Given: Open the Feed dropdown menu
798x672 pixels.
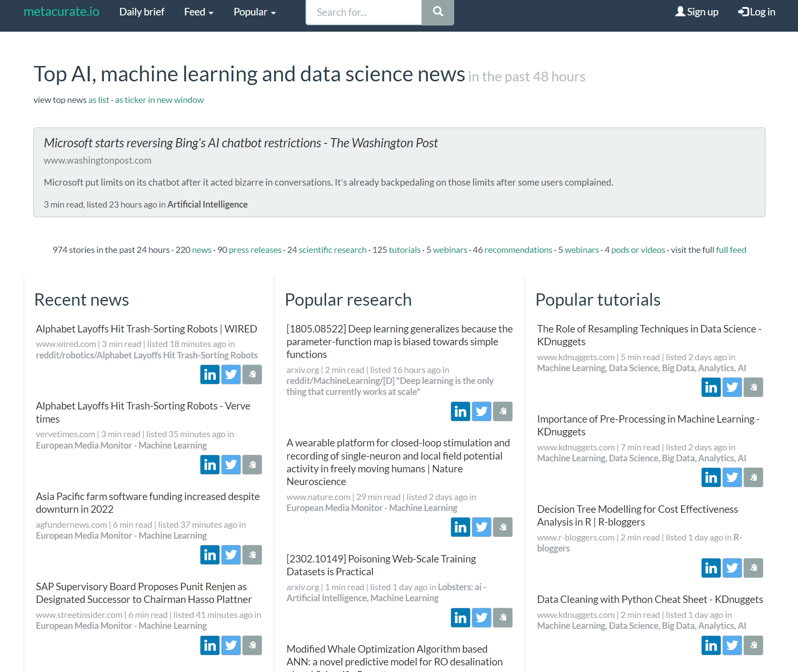Looking at the screenshot, I should (198, 12).
